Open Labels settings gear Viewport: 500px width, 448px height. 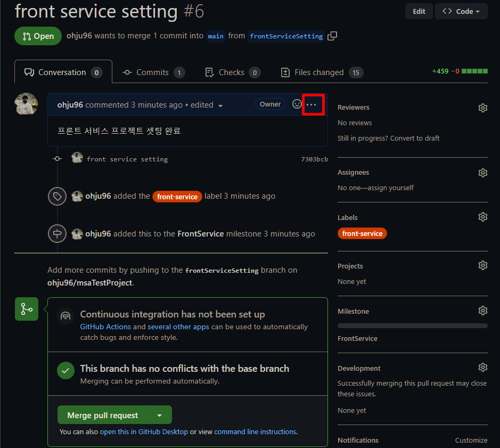pyautogui.click(x=483, y=217)
